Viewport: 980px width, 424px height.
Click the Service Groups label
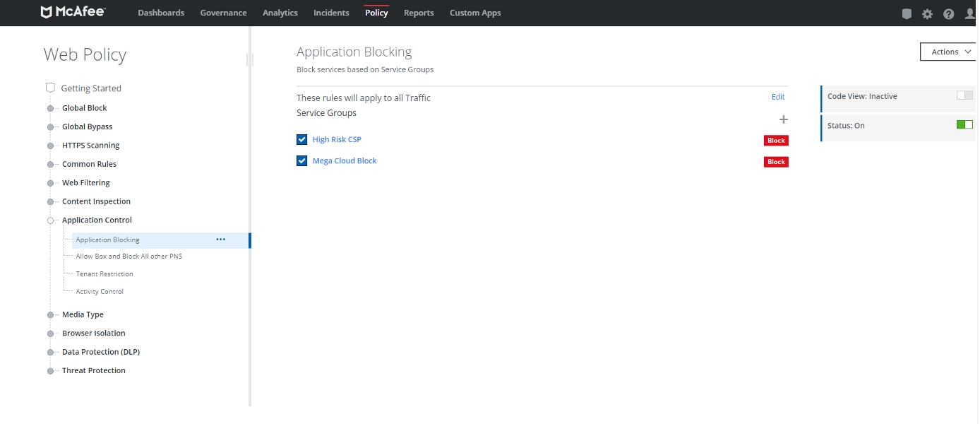coord(326,113)
